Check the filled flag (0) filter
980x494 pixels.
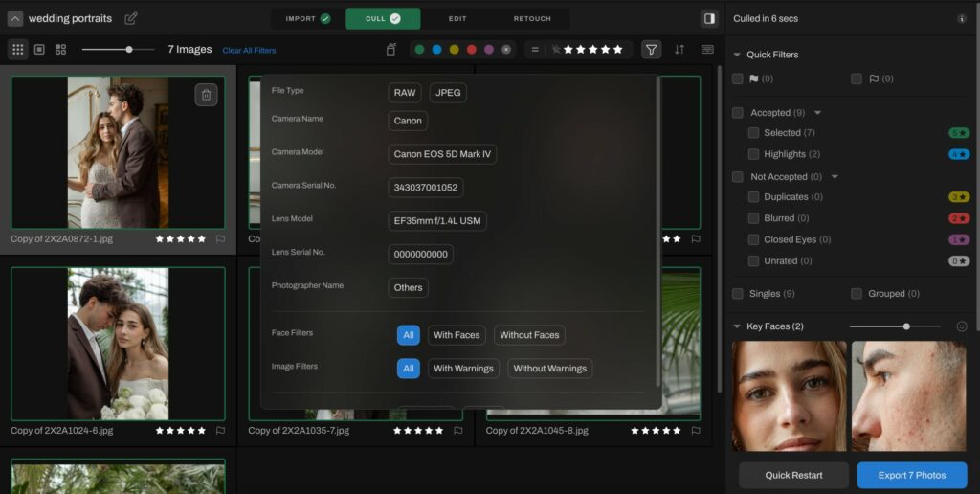[x=738, y=79]
